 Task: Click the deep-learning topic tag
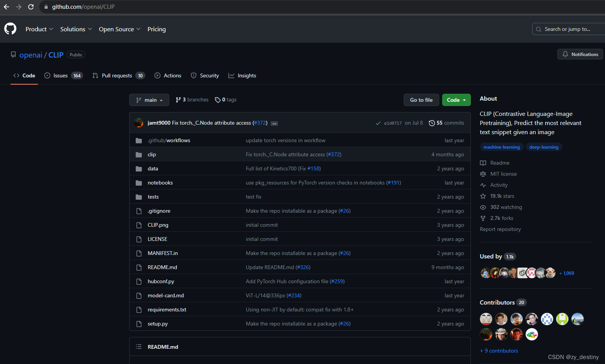tap(544, 147)
